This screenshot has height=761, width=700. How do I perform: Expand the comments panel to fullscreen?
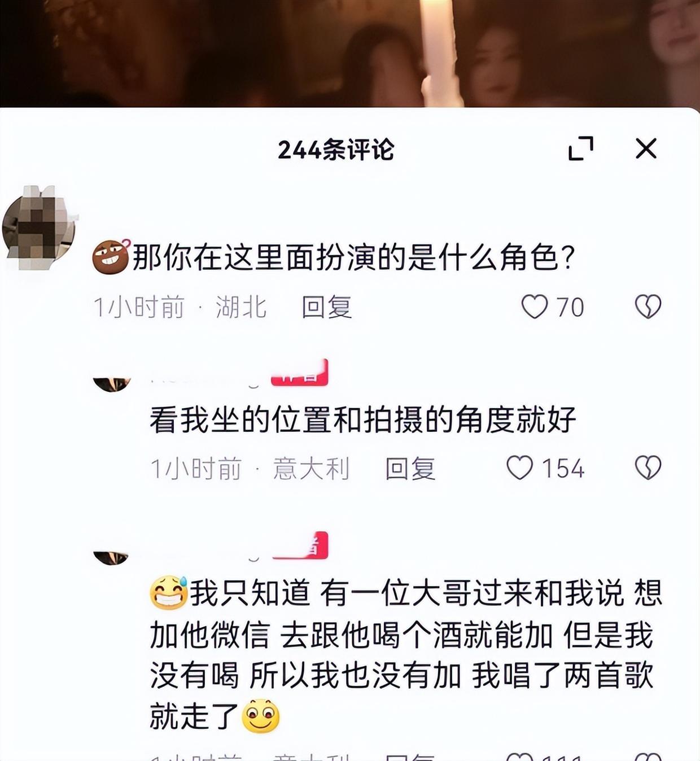click(581, 148)
